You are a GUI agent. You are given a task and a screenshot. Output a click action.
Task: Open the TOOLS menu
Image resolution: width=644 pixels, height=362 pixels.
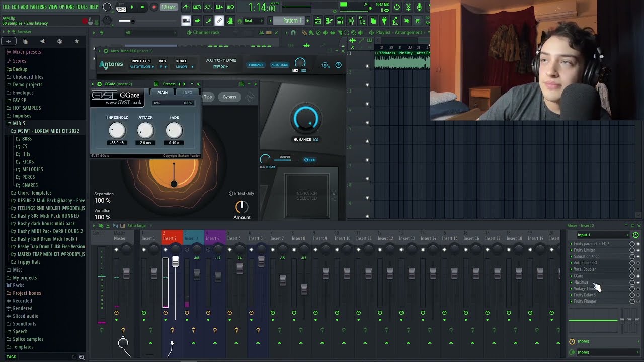tap(82, 7)
